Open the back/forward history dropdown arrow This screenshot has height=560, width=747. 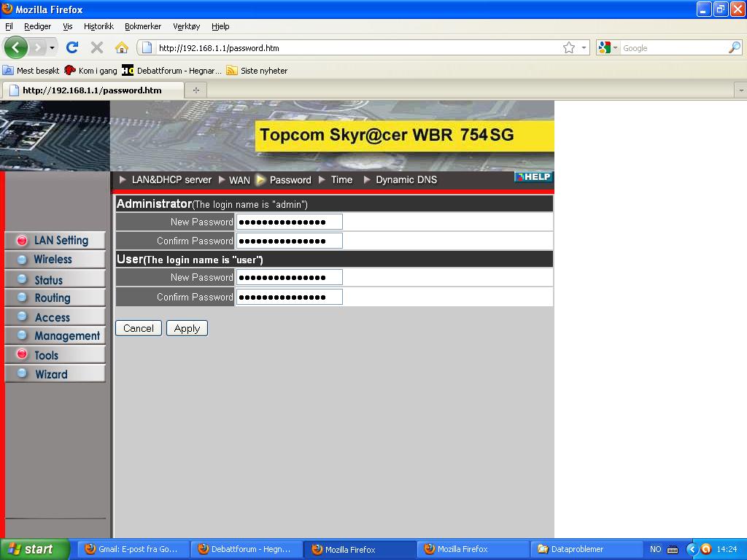pos(52,47)
